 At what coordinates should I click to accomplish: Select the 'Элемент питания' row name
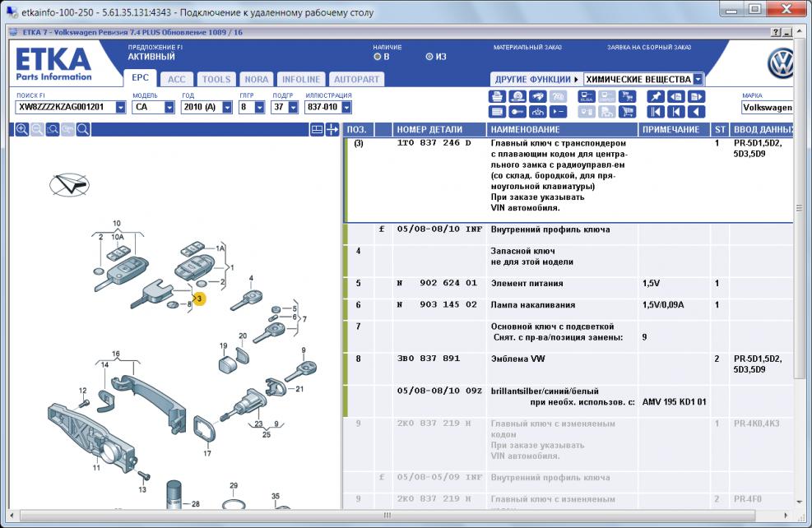pos(527,283)
